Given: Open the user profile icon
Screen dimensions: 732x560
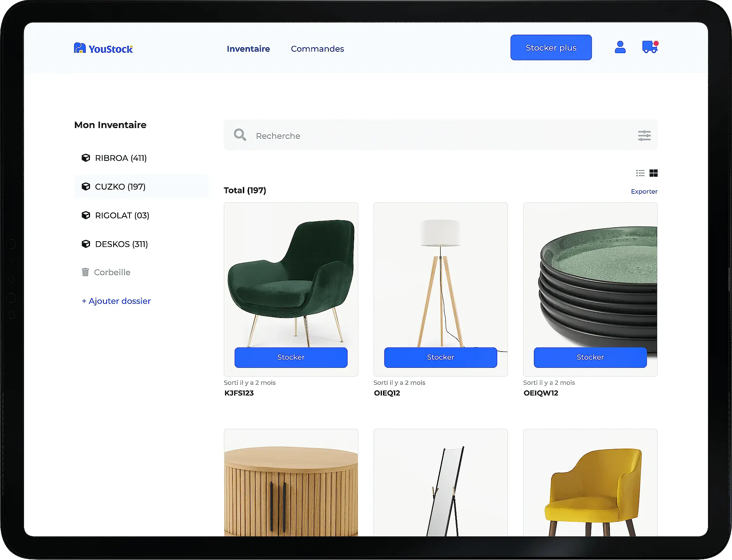Looking at the screenshot, I should pyautogui.click(x=620, y=47).
